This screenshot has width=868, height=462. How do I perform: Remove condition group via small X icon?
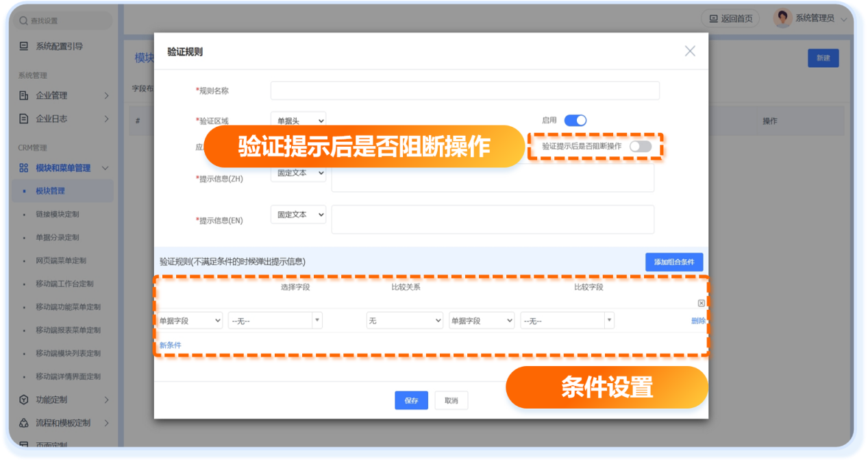[701, 303]
